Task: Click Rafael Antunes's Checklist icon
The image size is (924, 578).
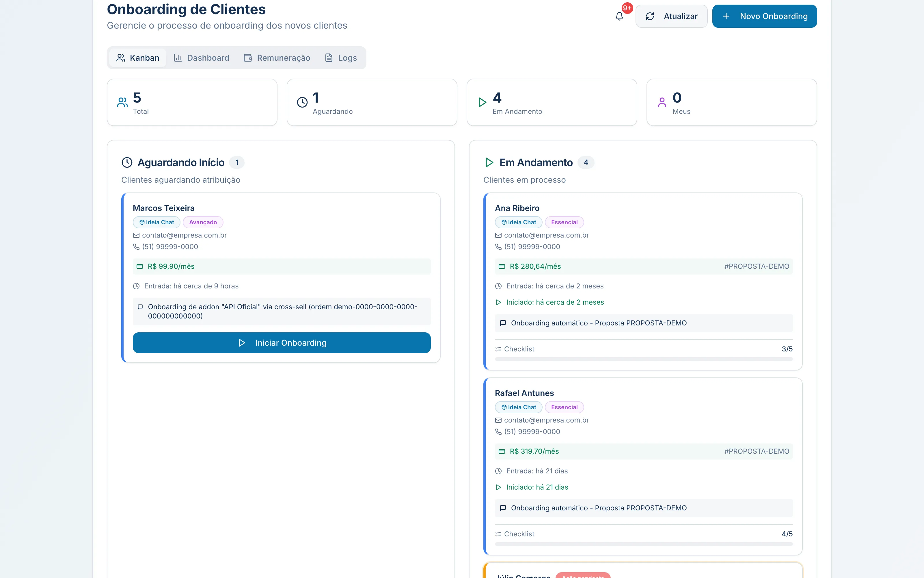Action: (x=498, y=534)
